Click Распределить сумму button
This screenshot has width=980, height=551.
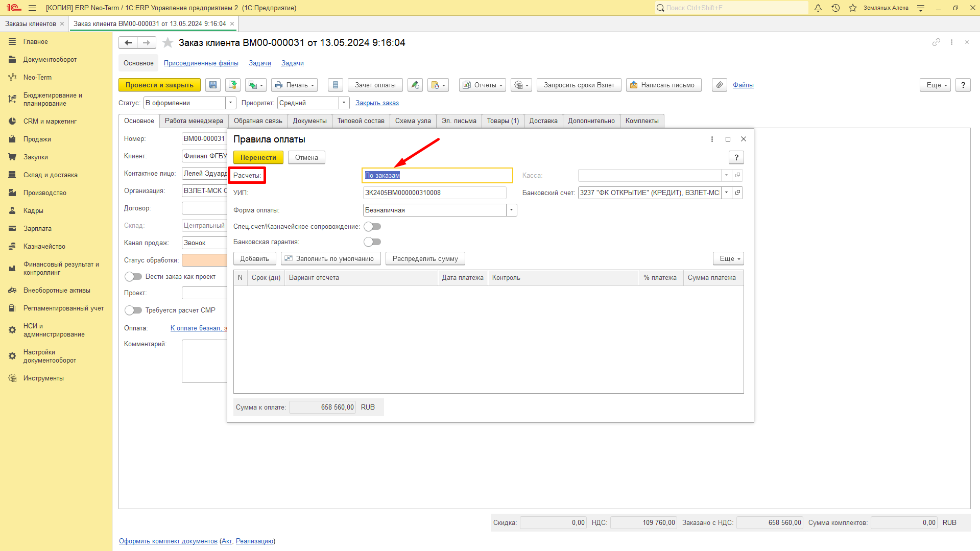click(x=425, y=259)
